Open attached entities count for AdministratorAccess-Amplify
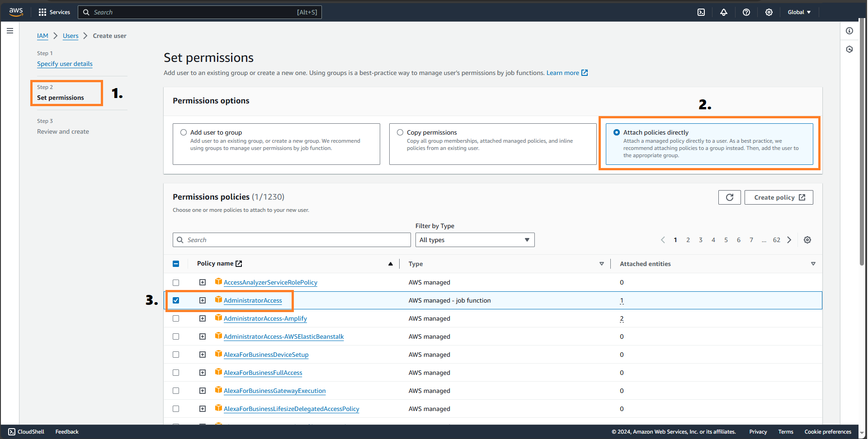Screen dimensions: 868x439 [622, 318]
